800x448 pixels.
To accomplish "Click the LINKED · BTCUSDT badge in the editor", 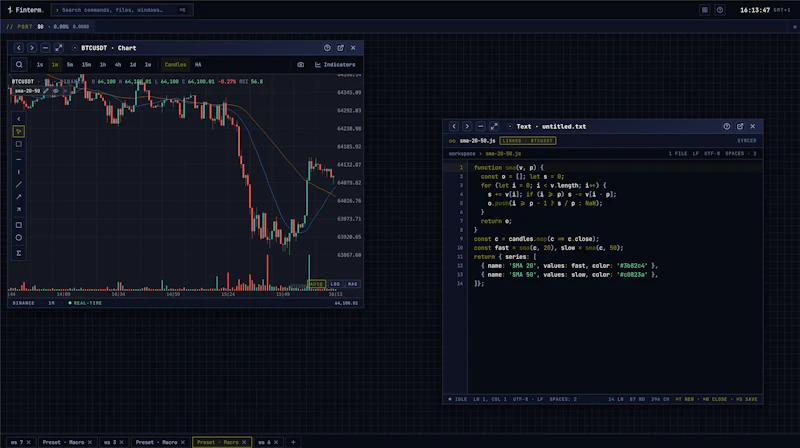I will 528,141.
